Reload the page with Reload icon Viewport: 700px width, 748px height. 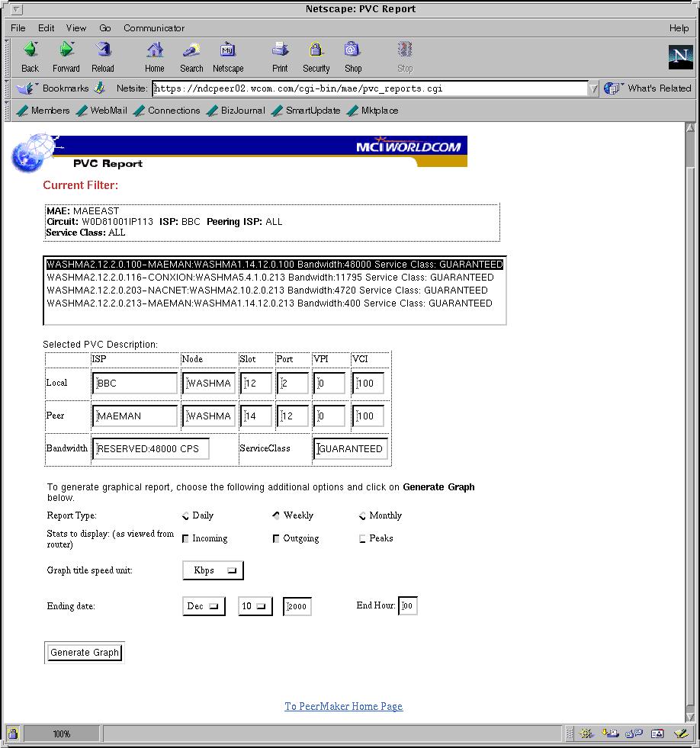tap(103, 49)
